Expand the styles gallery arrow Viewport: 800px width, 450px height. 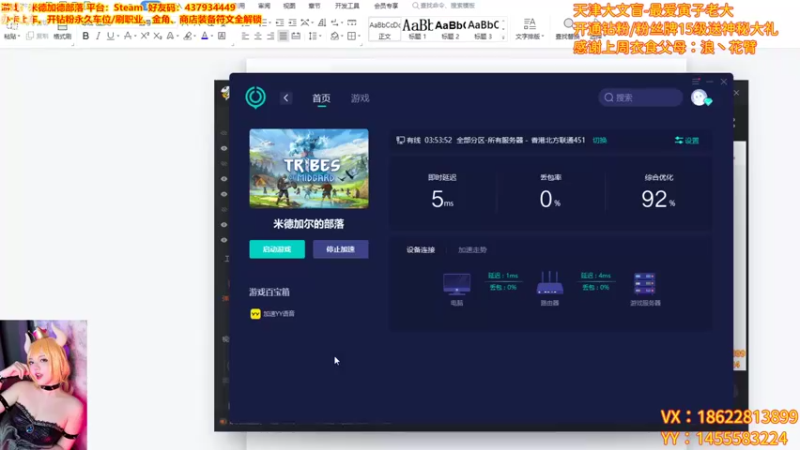(x=503, y=37)
